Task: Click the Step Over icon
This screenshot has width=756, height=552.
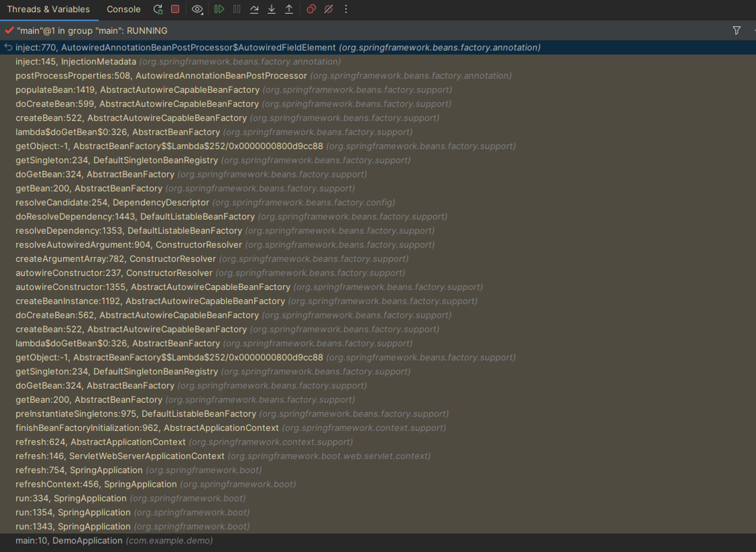Action: tap(254, 9)
